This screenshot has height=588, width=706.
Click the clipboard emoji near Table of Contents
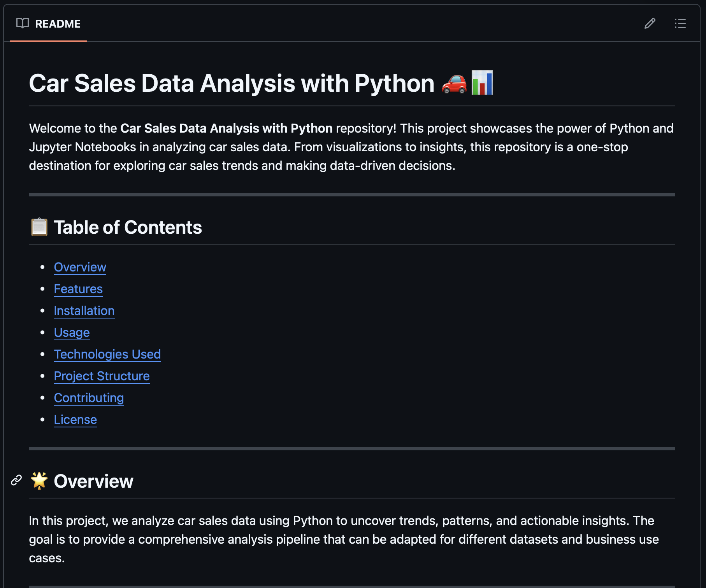pyautogui.click(x=39, y=227)
